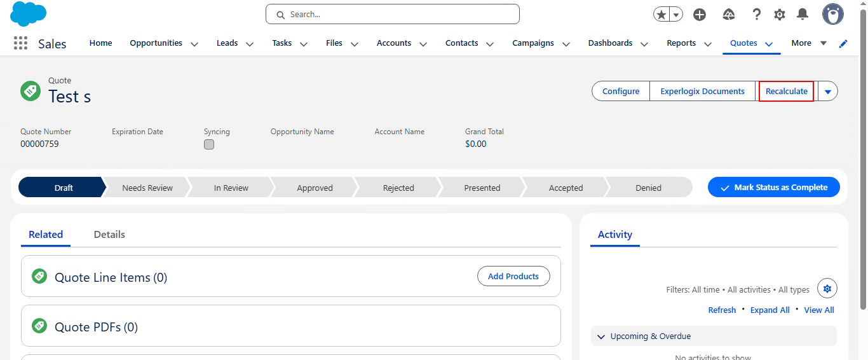Select the Draft status stage
The width and height of the screenshot is (868, 360).
point(63,188)
